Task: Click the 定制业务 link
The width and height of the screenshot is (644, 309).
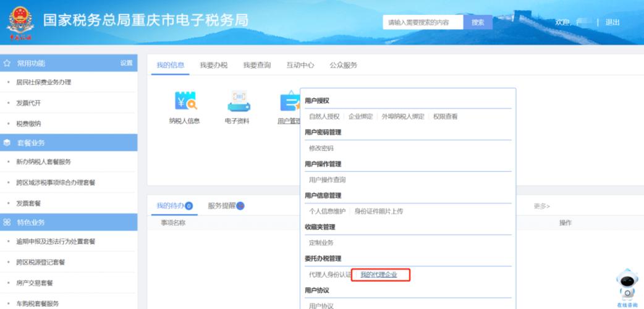Action: tap(321, 243)
